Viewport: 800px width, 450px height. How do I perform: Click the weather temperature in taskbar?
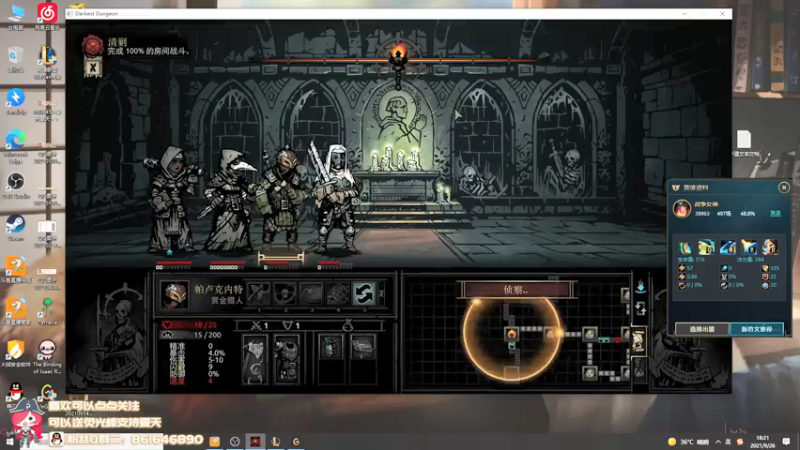(x=688, y=442)
